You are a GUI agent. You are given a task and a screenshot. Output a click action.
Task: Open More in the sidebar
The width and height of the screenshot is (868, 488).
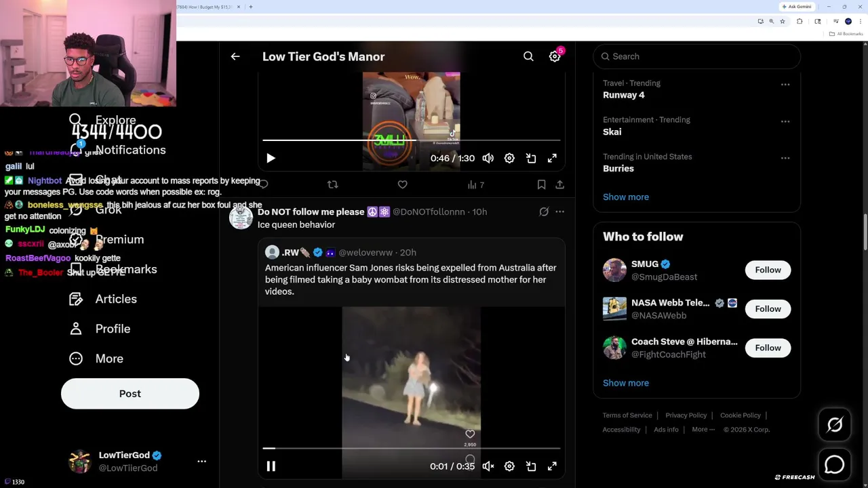pos(96,359)
